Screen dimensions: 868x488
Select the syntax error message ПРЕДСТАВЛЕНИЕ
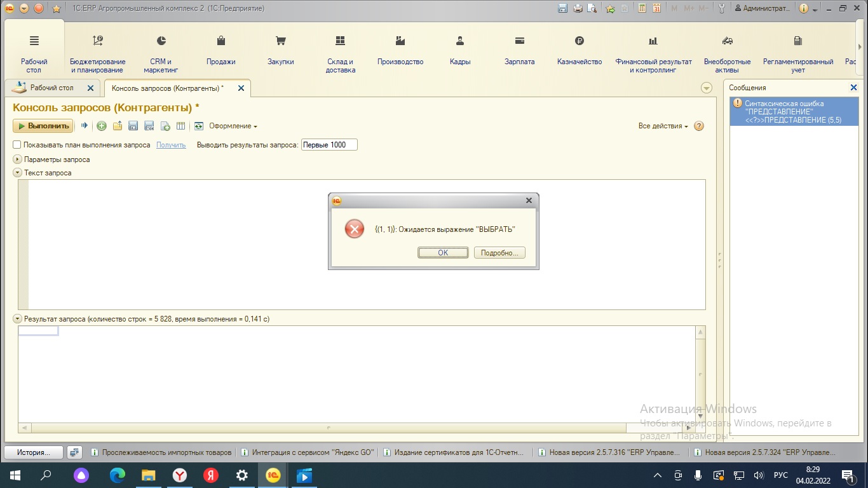tap(794, 111)
